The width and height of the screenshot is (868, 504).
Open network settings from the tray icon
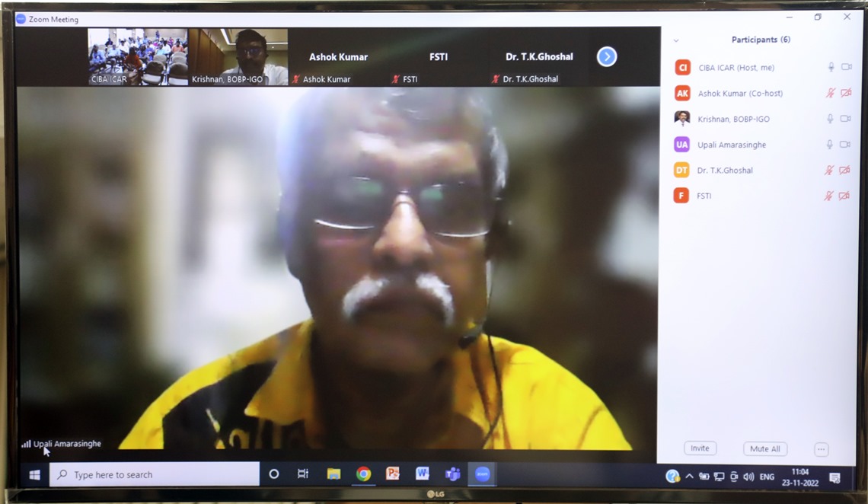719,477
